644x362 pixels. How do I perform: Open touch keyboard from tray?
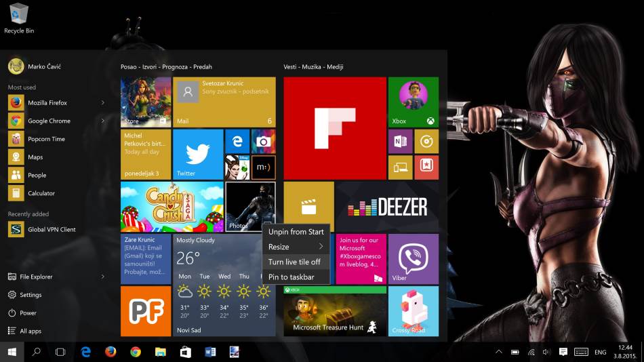pos(581,352)
